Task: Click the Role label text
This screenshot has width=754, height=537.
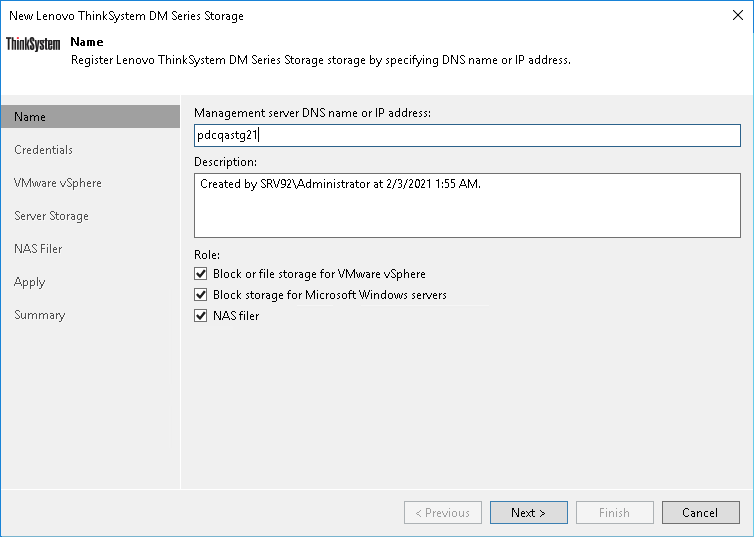Action: [207, 255]
